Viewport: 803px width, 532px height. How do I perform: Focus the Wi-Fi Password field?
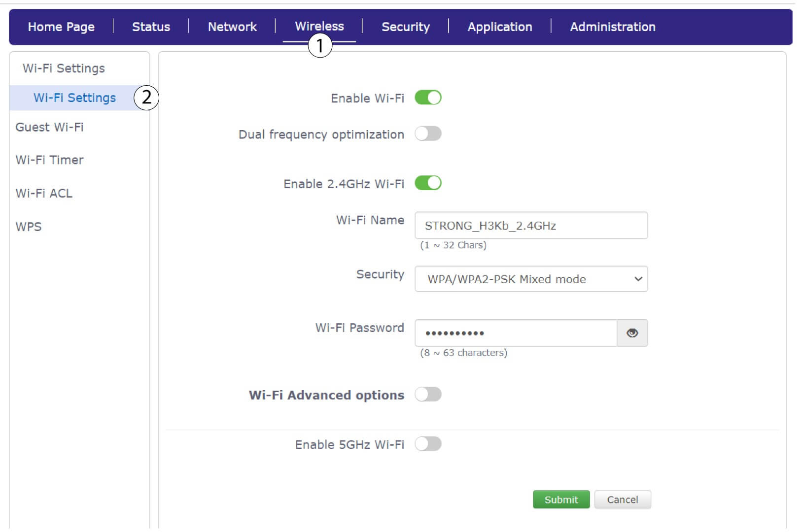[x=515, y=333]
